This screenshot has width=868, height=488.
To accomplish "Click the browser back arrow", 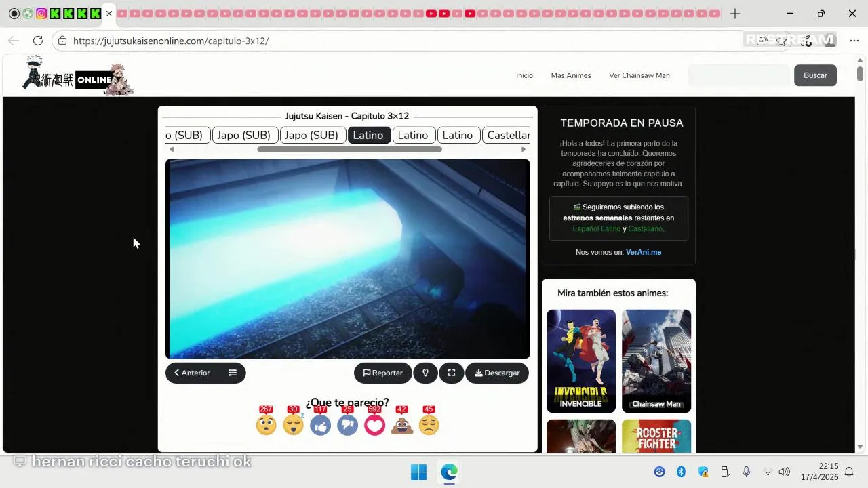I will click(14, 41).
